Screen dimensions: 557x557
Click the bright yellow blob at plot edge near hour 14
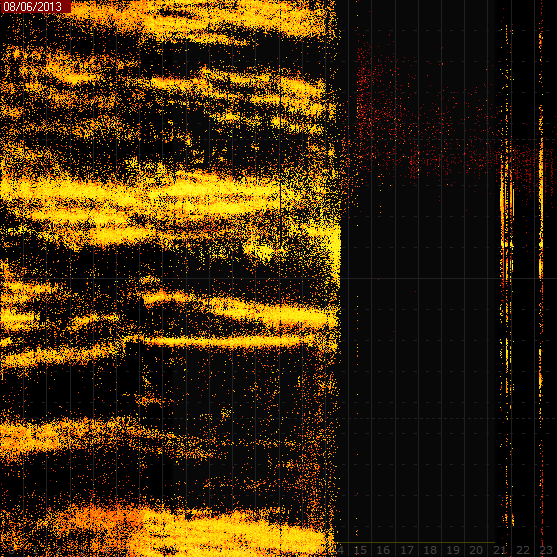click(329, 245)
